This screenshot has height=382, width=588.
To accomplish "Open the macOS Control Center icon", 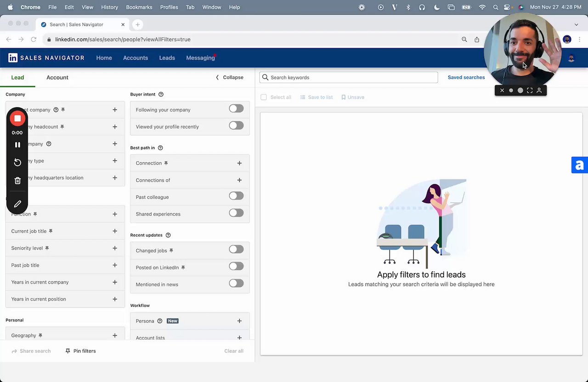I will (507, 7).
